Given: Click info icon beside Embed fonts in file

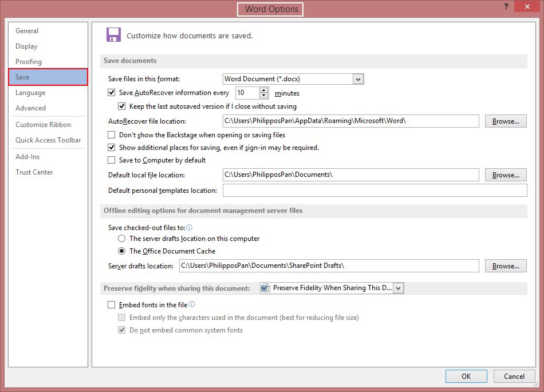Looking at the screenshot, I should point(191,304).
